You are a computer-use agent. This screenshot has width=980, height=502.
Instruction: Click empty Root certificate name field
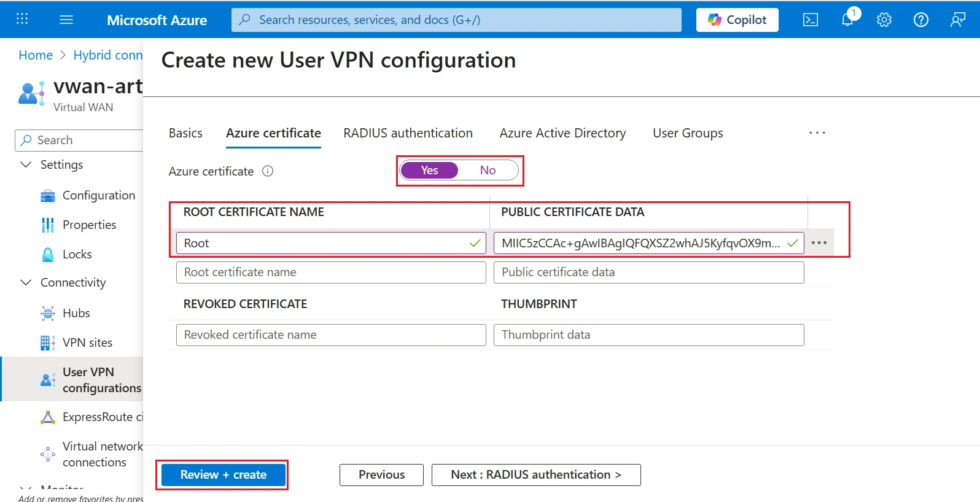click(331, 272)
